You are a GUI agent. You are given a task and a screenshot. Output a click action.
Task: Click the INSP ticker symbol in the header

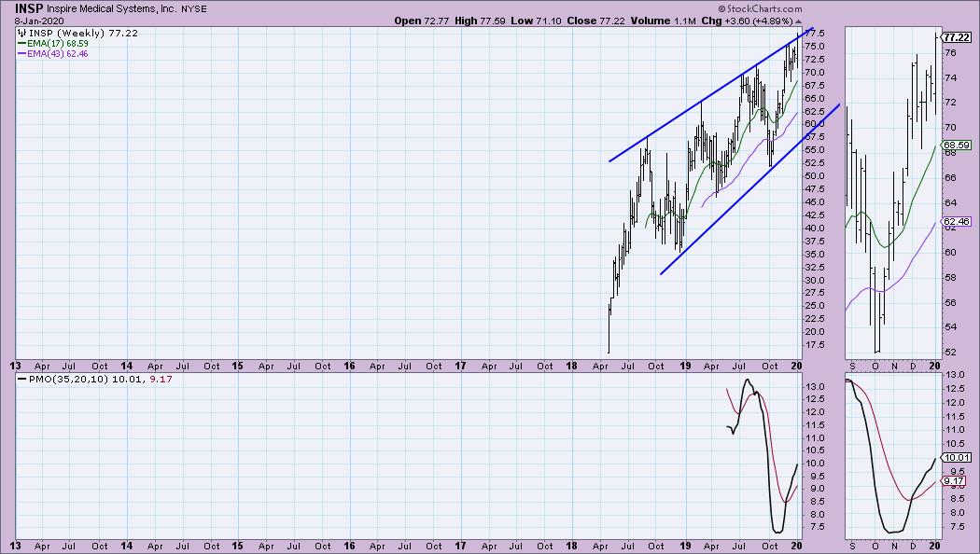pos(29,8)
